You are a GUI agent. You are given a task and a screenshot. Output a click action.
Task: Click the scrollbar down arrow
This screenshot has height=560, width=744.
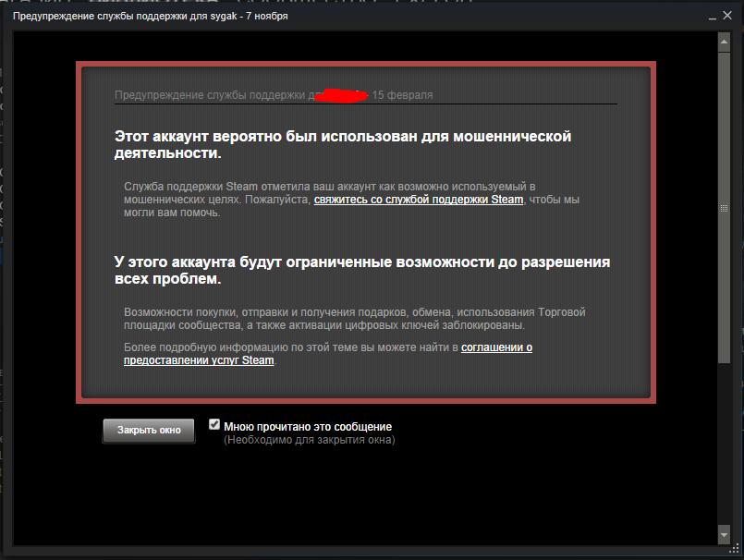pos(724,535)
